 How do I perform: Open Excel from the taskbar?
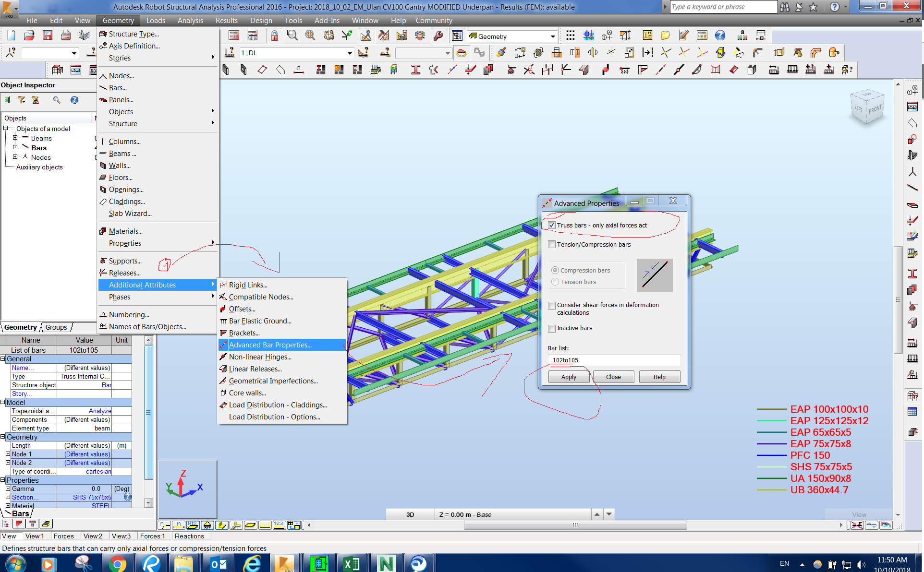tap(351, 562)
